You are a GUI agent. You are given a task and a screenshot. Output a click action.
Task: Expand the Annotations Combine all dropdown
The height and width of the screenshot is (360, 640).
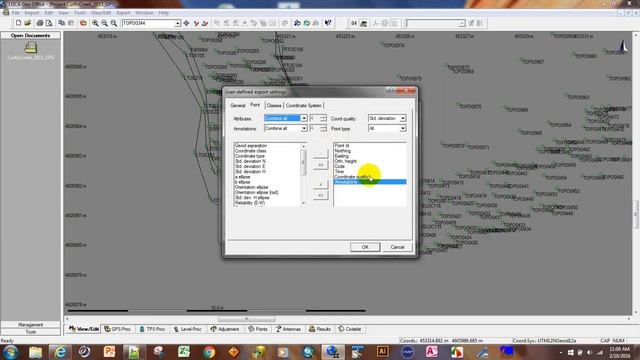pyautogui.click(x=303, y=129)
